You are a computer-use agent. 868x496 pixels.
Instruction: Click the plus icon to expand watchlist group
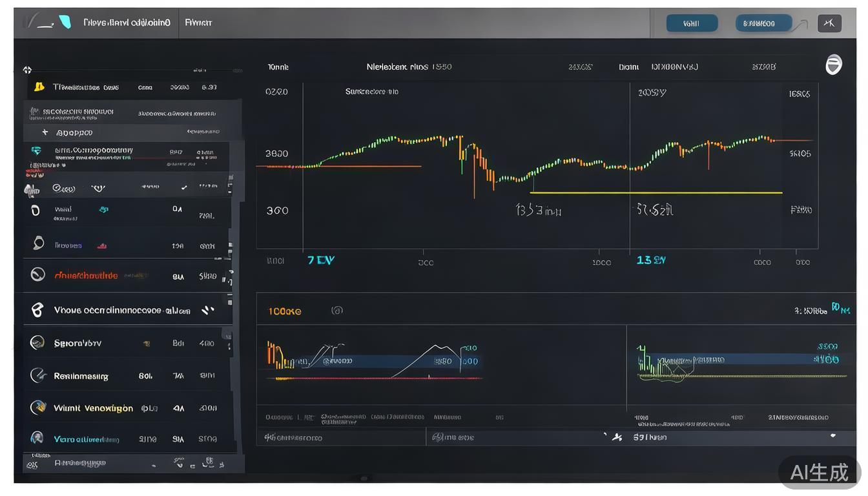click(x=45, y=132)
